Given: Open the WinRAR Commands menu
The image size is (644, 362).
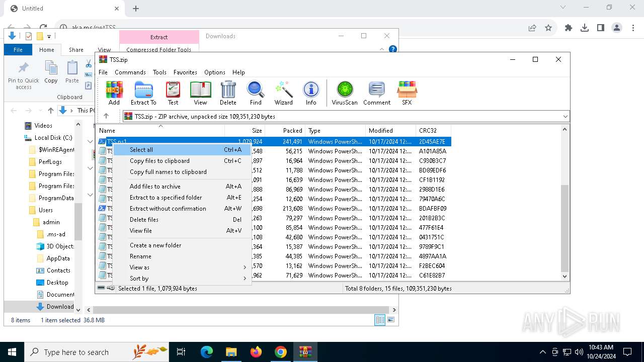Looking at the screenshot, I should click(x=130, y=72).
